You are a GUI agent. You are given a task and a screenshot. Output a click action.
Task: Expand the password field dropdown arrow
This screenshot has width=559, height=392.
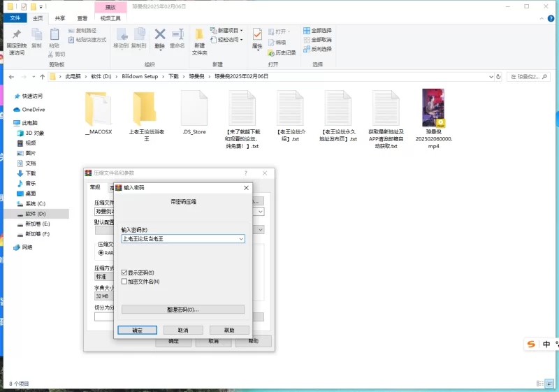click(x=241, y=239)
